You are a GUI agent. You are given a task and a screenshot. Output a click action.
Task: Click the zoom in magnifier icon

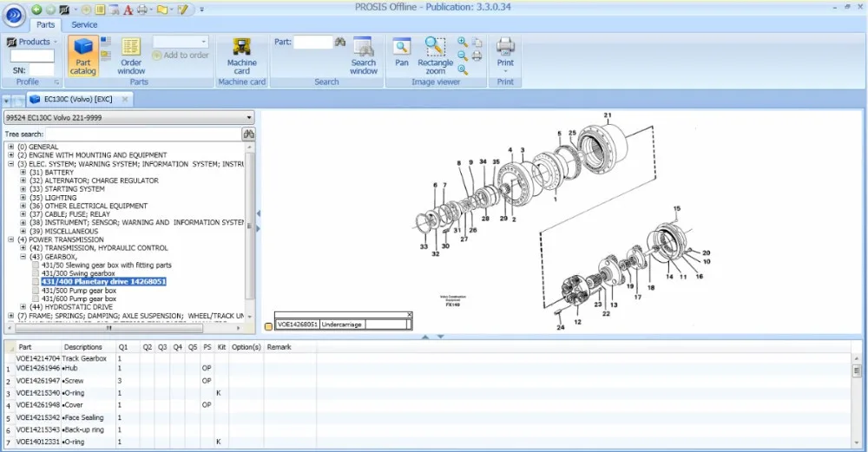(x=463, y=42)
